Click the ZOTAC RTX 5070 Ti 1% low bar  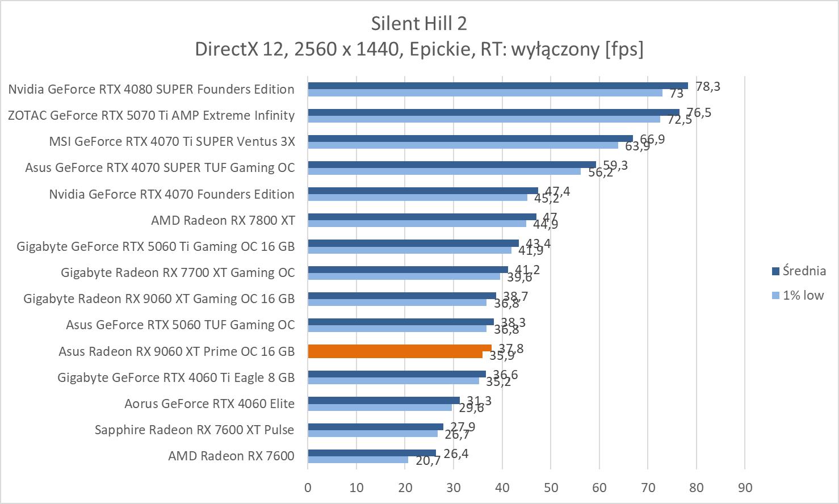[484, 119]
